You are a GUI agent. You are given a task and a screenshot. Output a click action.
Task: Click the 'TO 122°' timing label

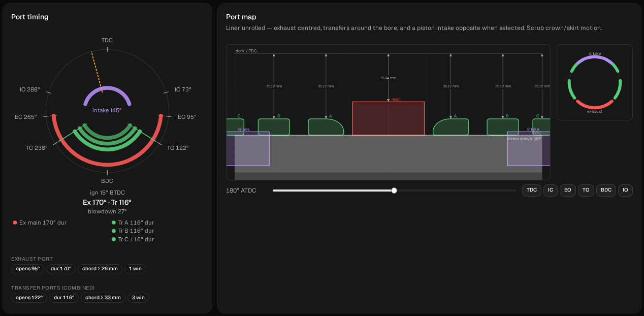pos(178,148)
